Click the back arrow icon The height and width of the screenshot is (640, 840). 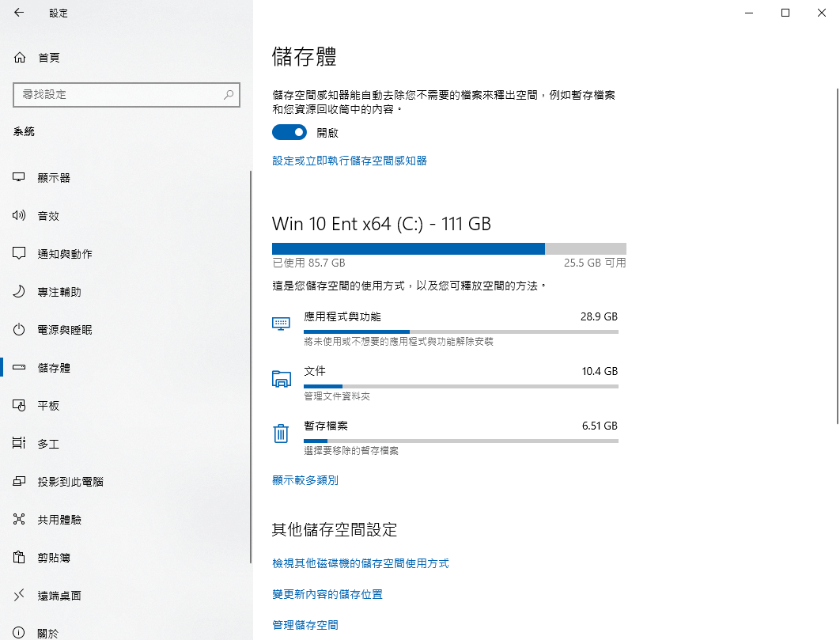[x=19, y=13]
